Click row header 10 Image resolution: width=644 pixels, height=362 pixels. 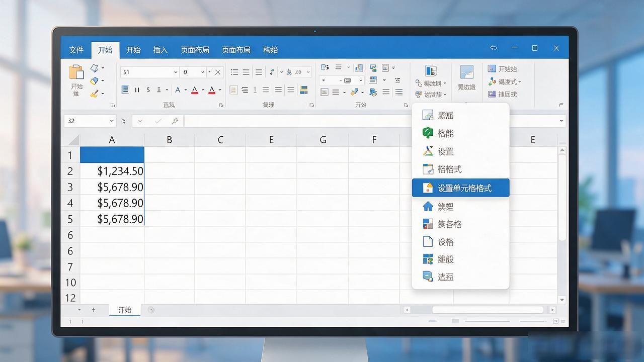point(70,283)
